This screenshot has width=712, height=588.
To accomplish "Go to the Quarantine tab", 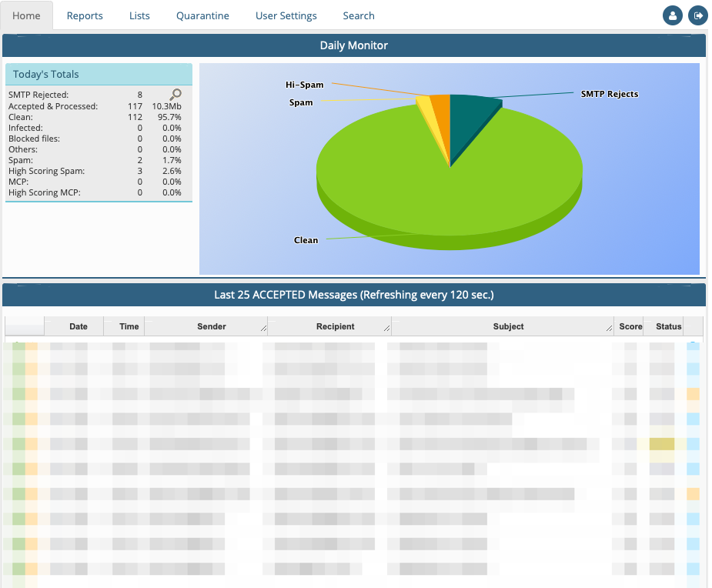I will pos(202,15).
